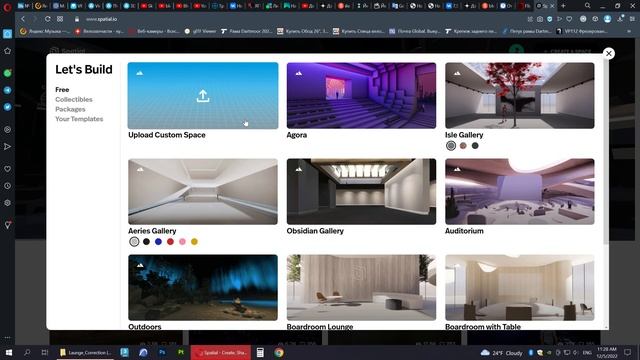Open Easy Setup at toolbar end
This screenshot has width=640, height=360.
(632, 19)
